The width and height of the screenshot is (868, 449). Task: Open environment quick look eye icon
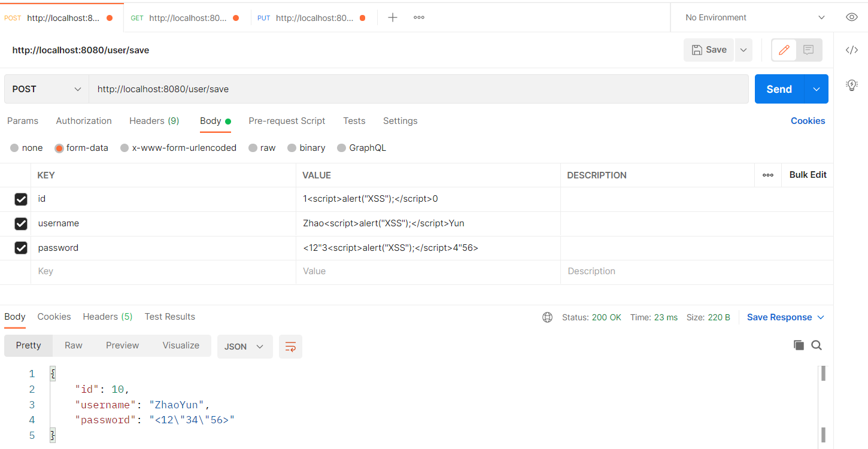(851, 17)
